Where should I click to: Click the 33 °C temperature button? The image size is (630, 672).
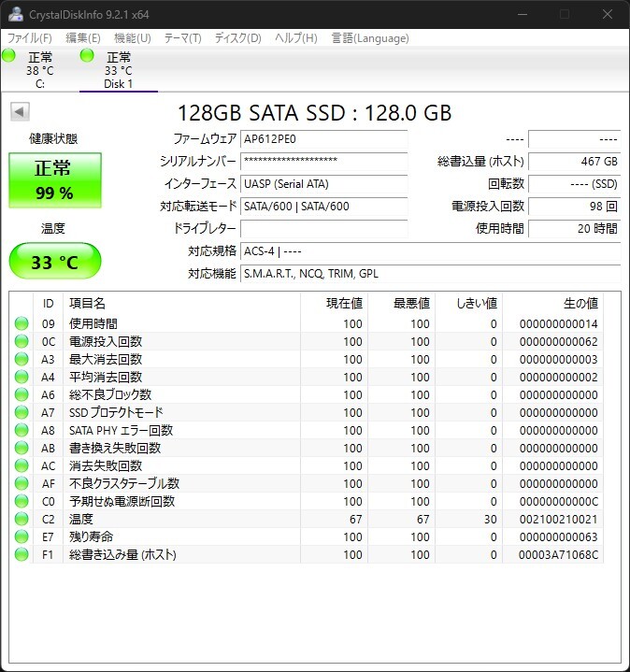click(x=55, y=261)
